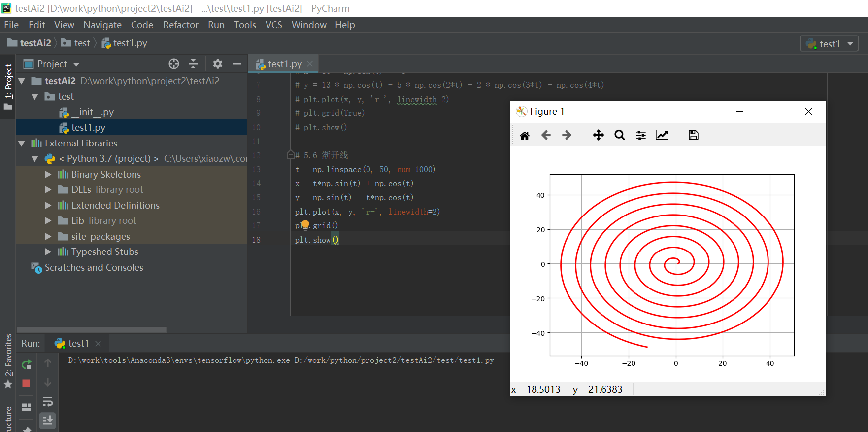868x432 pixels.
Task: Click the red spiral plot in Figure 1
Action: click(x=672, y=265)
